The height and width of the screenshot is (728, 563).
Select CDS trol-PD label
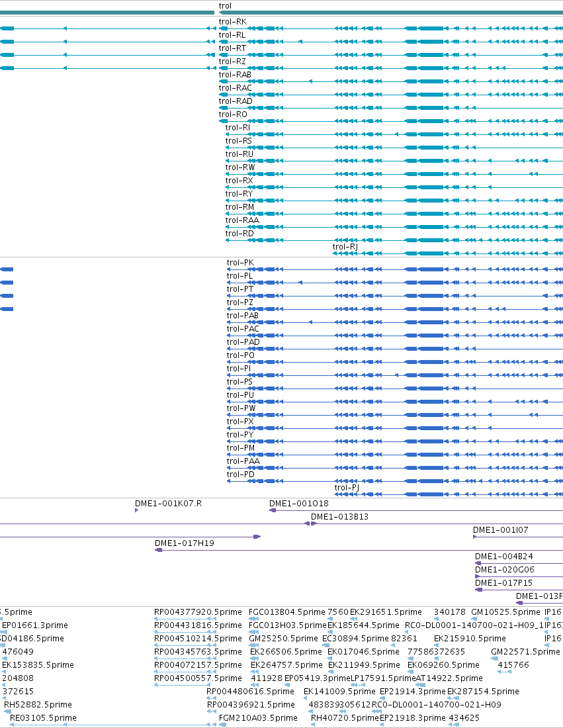(241, 475)
